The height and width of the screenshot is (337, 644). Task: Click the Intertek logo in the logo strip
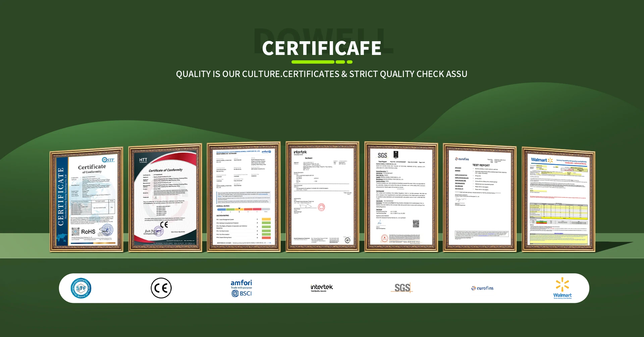point(322,288)
